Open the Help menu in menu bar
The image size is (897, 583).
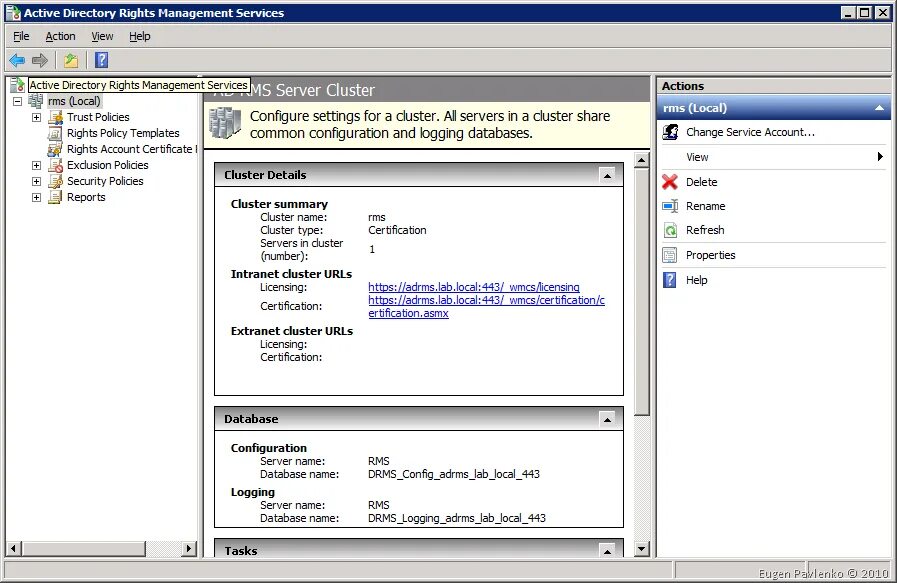140,36
